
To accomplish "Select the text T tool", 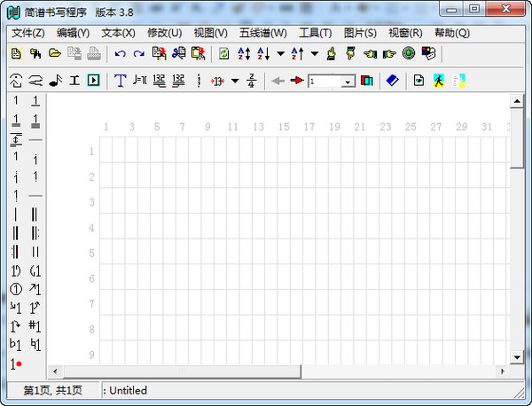I will point(120,82).
